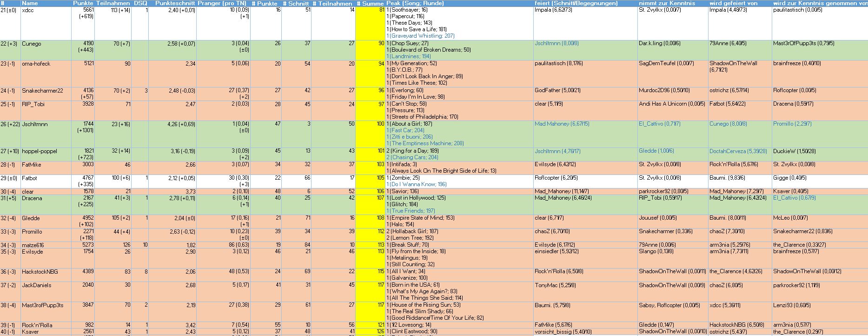Open the blue 'Graveyard Whistling; 207' entry

click(x=421, y=36)
